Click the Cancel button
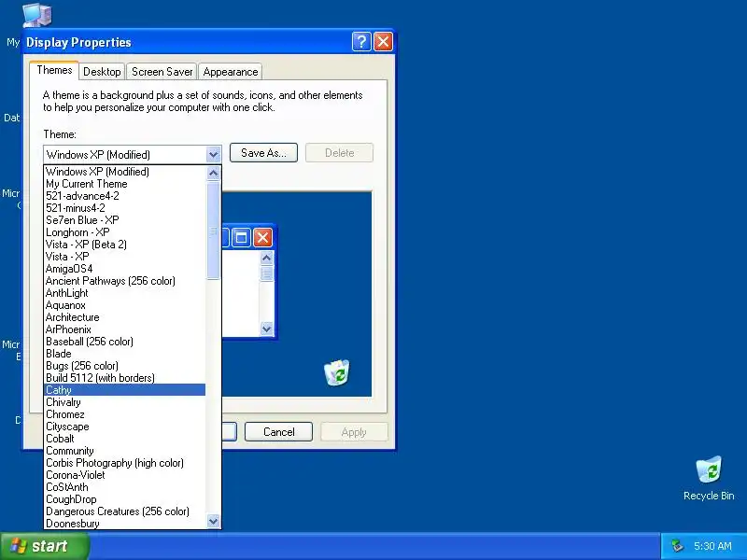This screenshot has height=560, width=747. 278,432
